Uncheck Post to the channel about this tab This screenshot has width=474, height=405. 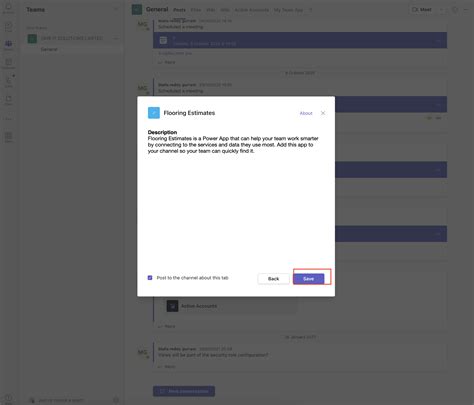coord(150,278)
